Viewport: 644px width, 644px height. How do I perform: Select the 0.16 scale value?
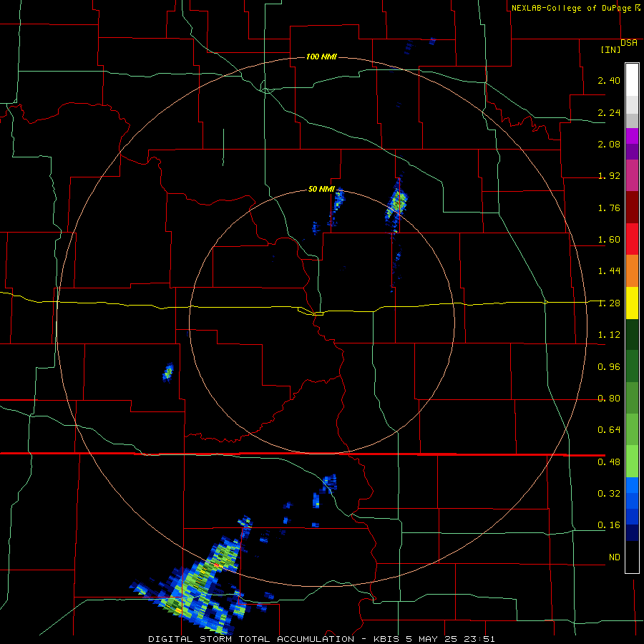tap(609, 525)
